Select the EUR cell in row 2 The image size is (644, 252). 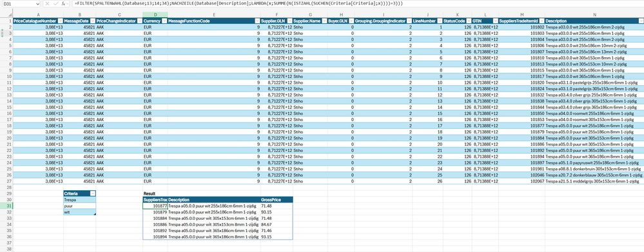(x=155, y=27)
